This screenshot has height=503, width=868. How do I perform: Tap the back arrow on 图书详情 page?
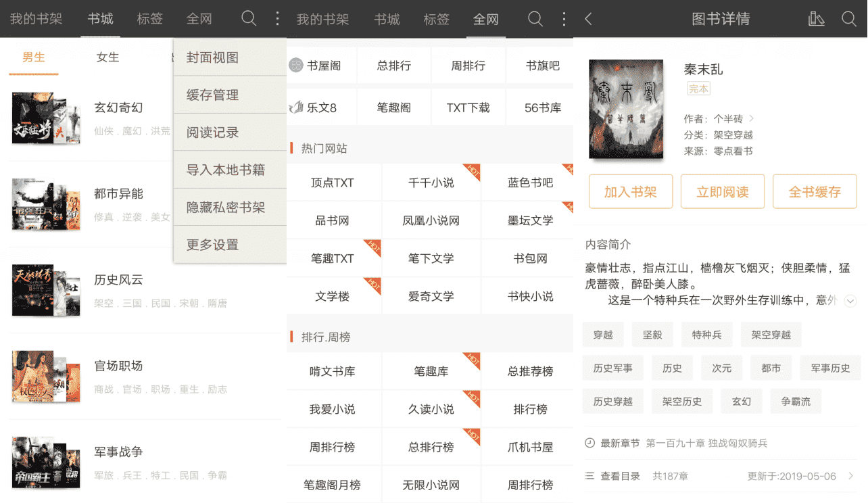pos(588,19)
